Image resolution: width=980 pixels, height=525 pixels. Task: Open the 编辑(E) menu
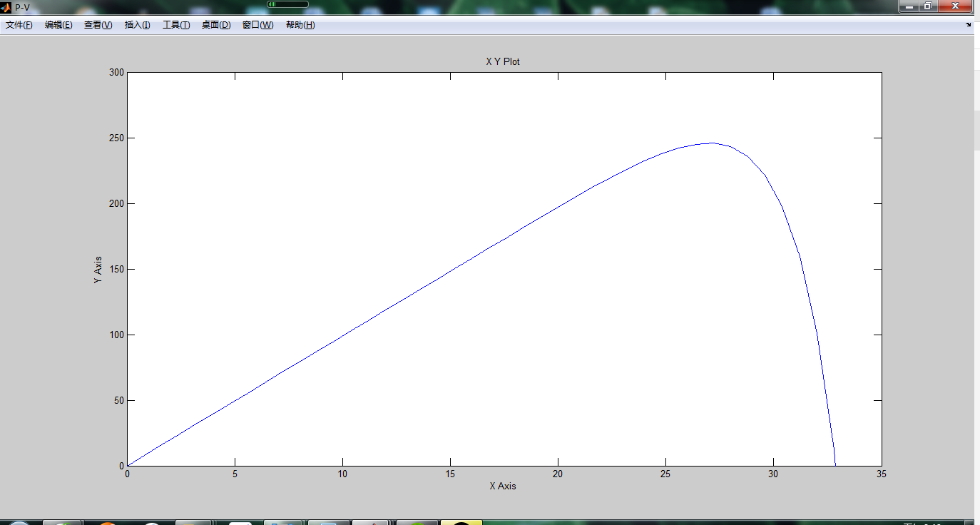point(58,24)
